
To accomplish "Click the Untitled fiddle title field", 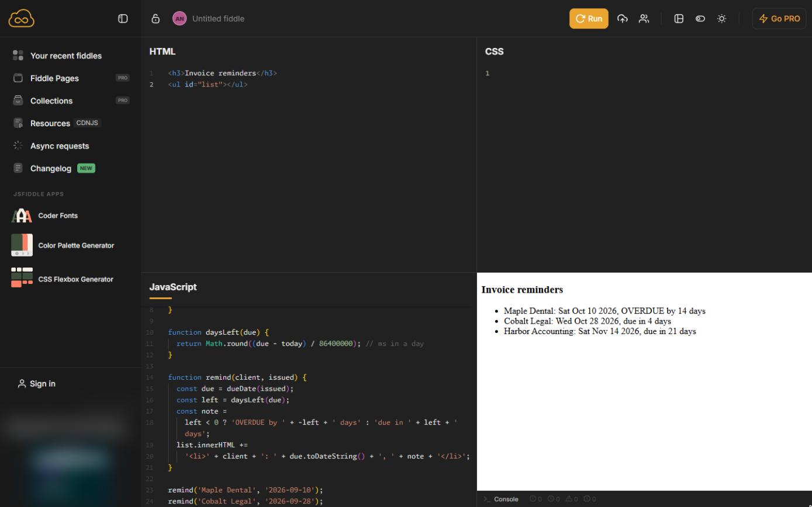I will coord(219,19).
